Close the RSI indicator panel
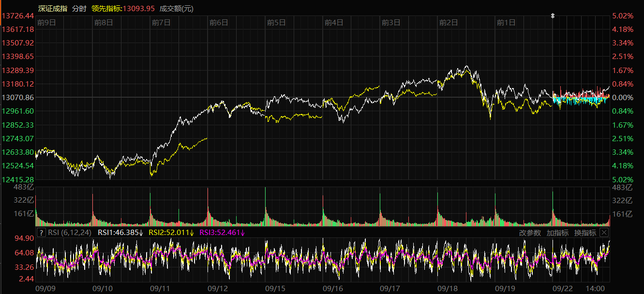Viewport: 644px width, 294px height. (x=603, y=233)
